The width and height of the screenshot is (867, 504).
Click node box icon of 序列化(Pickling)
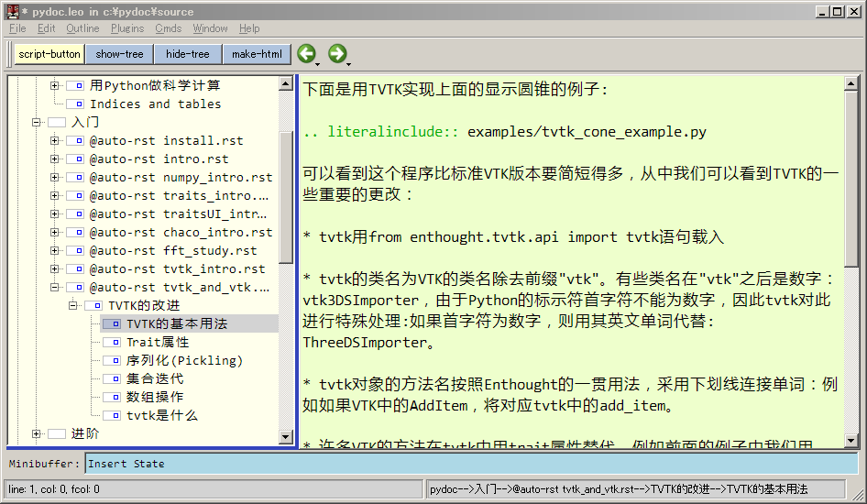(x=112, y=361)
